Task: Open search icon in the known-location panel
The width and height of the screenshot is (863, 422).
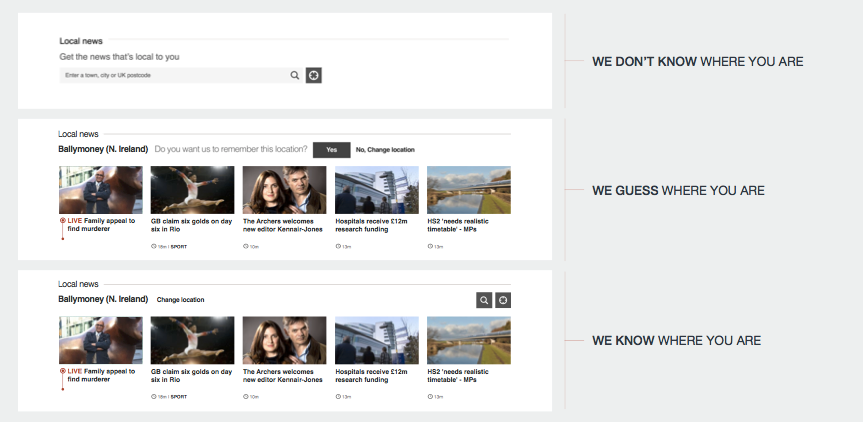Action: tap(484, 300)
